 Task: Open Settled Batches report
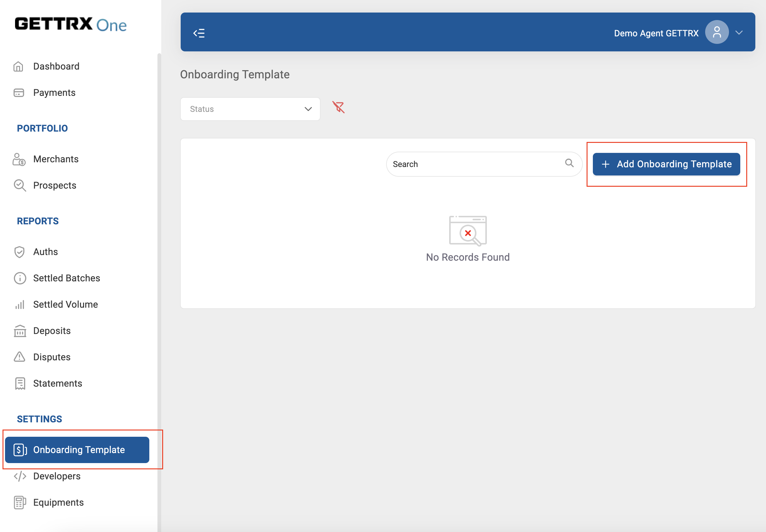point(66,278)
